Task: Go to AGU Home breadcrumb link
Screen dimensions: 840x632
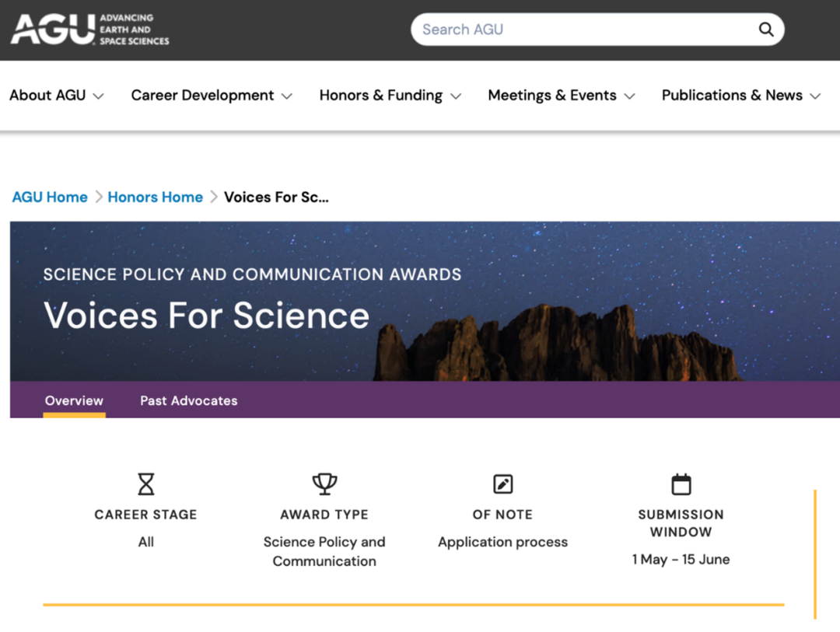Action: click(50, 197)
